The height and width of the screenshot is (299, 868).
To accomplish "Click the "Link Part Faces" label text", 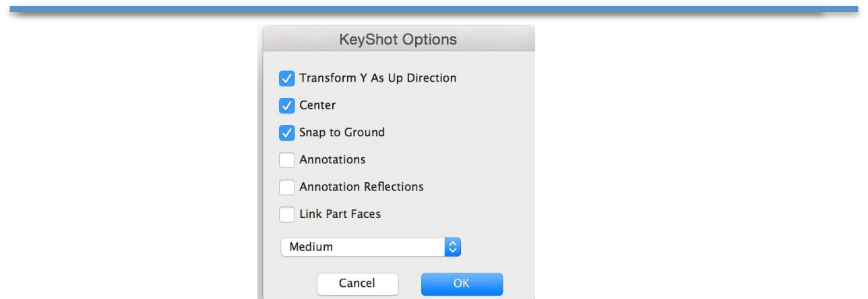I will pos(339,214).
